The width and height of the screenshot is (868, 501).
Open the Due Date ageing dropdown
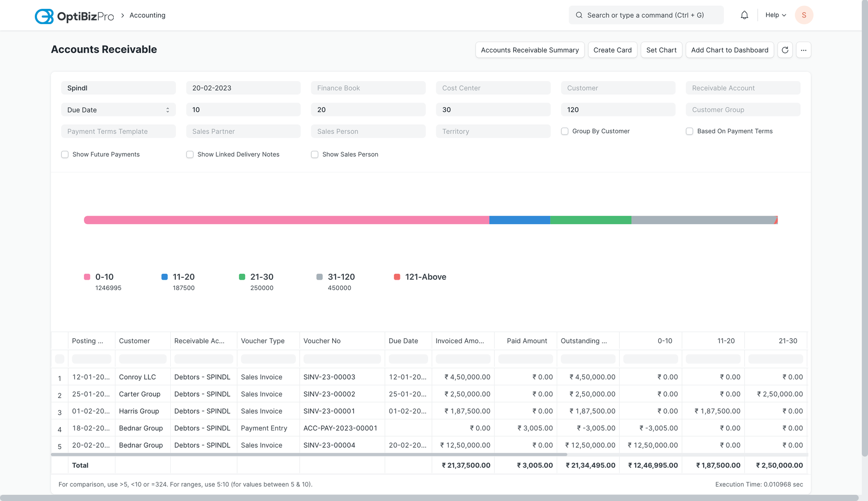tap(118, 110)
